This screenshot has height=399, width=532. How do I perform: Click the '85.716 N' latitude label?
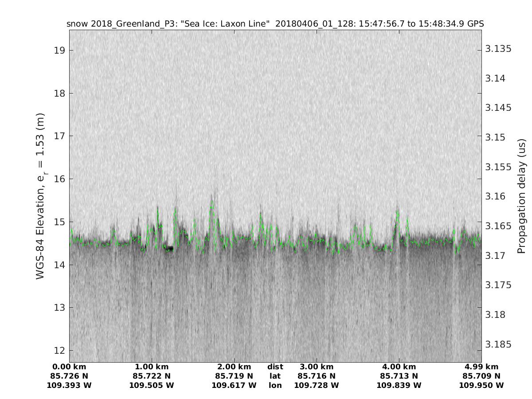point(317,376)
